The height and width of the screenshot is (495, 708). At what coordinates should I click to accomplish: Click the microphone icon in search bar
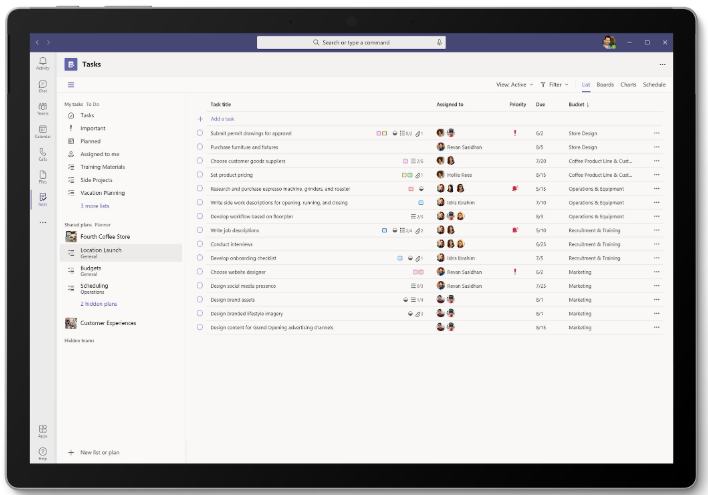tap(439, 43)
